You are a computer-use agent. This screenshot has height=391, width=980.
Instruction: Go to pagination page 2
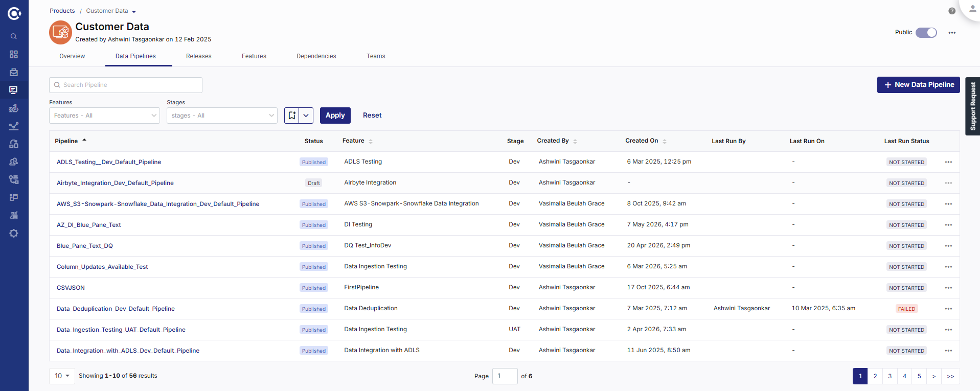click(x=875, y=376)
